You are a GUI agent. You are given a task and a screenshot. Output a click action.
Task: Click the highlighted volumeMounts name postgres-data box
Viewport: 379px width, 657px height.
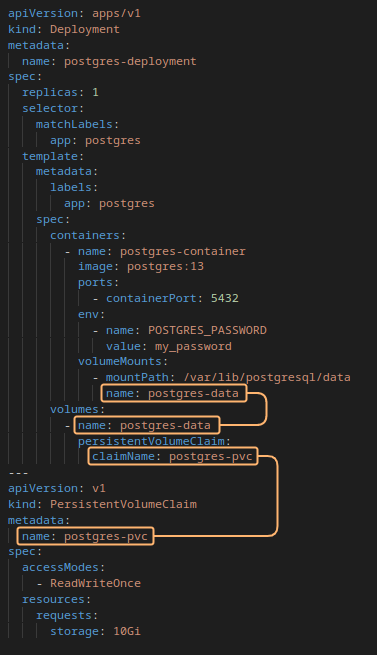173,393
